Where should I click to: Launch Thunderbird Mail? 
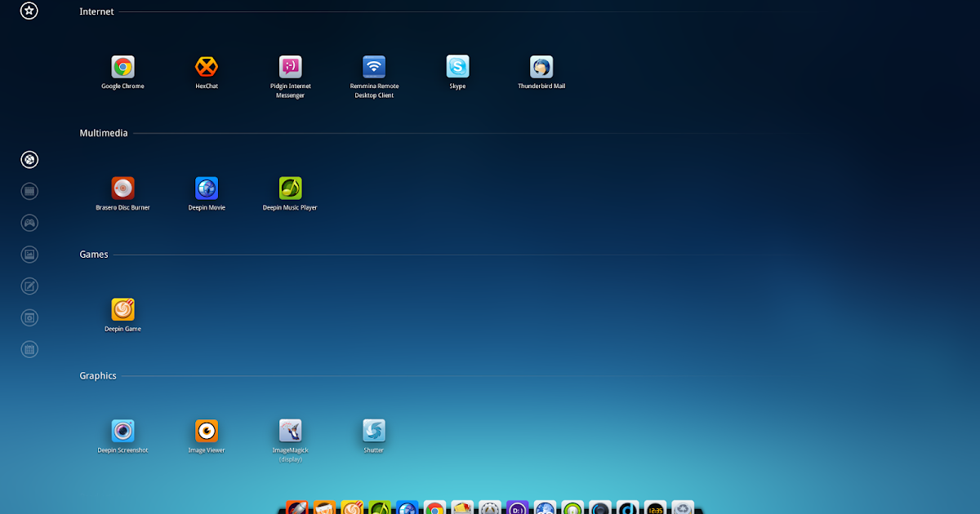[x=541, y=67]
